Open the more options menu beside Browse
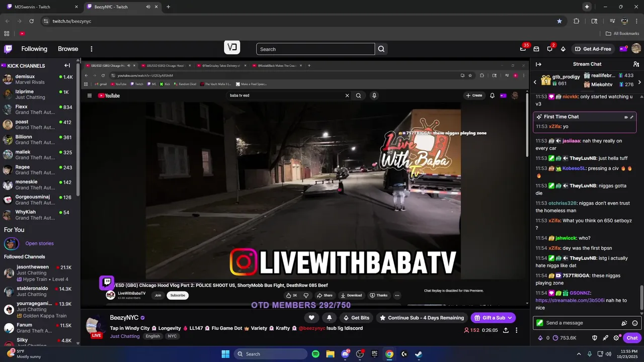This screenshot has height=362, width=644. tap(92, 49)
